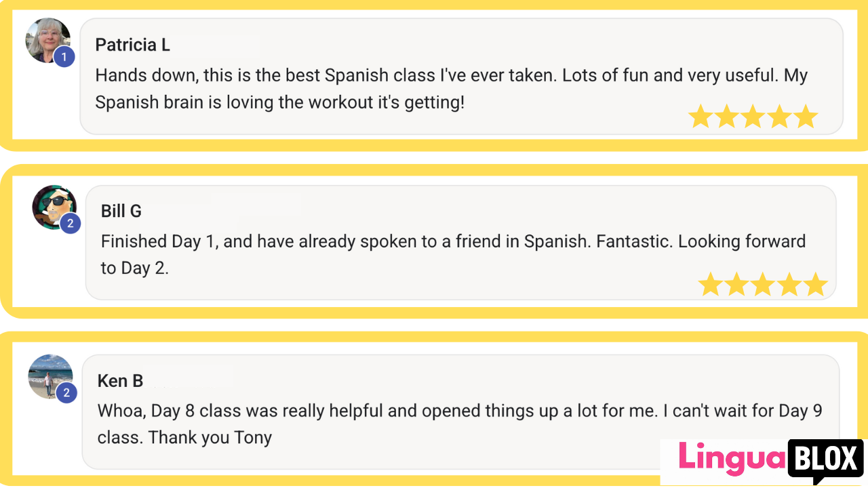Click the number 2 badge on Bill G's avatar
This screenshot has width=868, height=488.
click(71, 223)
